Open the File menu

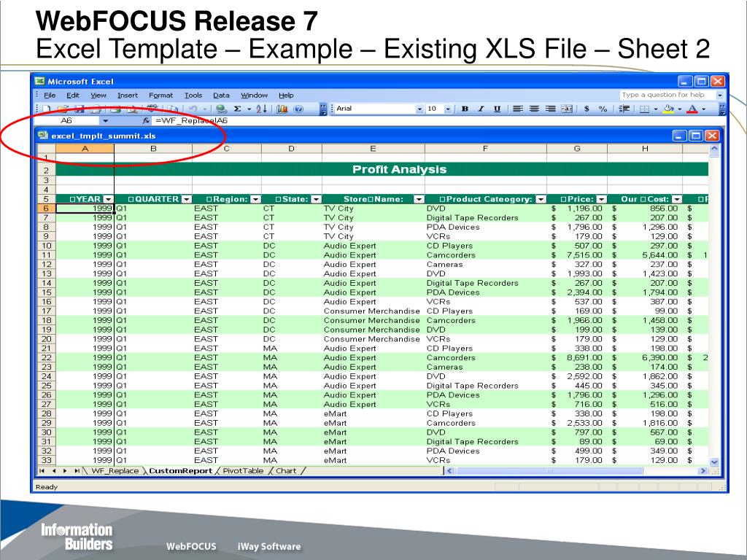50,96
